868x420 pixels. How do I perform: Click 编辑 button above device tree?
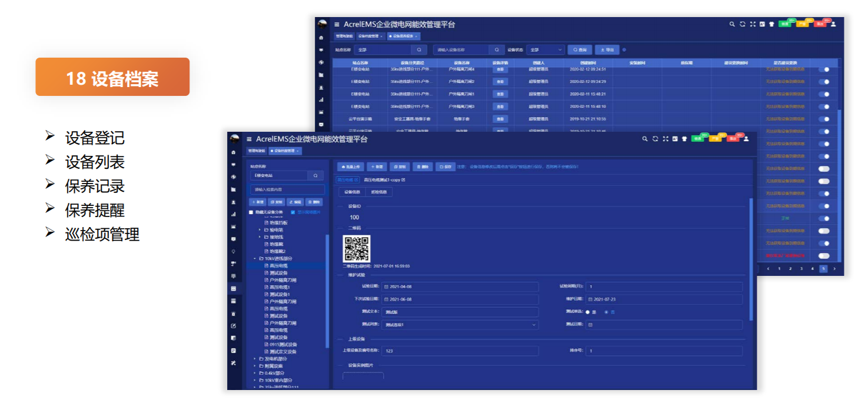click(295, 202)
